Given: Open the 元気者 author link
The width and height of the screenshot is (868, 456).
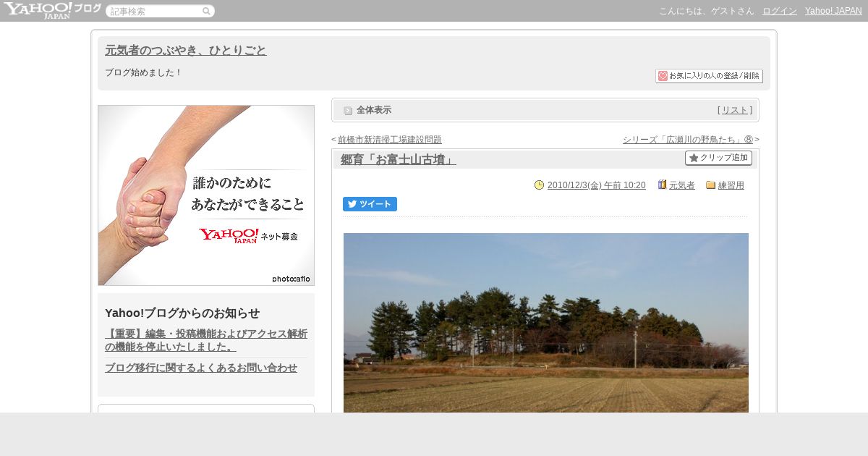Looking at the screenshot, I should (682, 185).
